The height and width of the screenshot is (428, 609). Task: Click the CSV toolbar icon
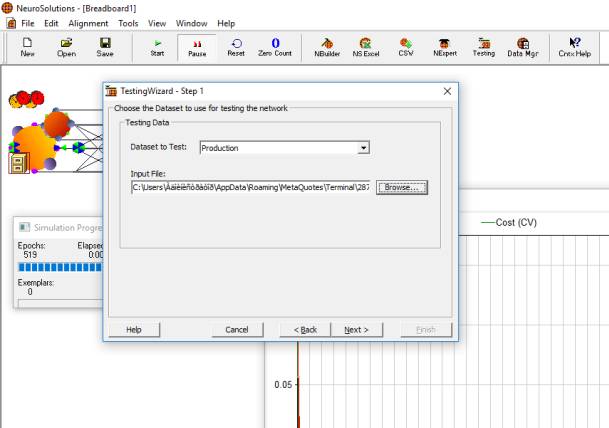tap(405, 47)
